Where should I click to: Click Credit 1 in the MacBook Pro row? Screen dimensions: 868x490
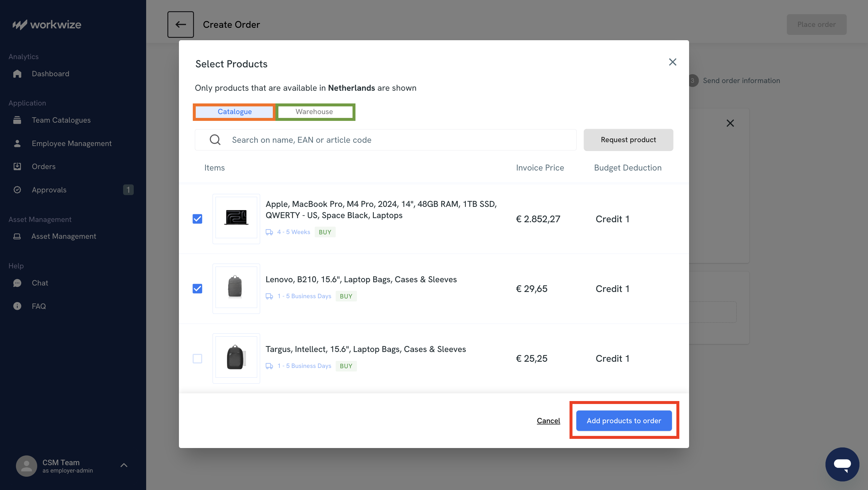point(613,219)
